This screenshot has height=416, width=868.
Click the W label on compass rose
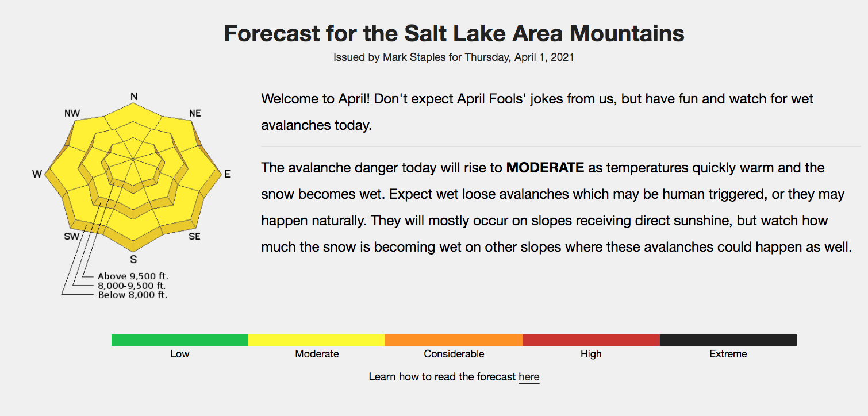click(x=37, y=174)
